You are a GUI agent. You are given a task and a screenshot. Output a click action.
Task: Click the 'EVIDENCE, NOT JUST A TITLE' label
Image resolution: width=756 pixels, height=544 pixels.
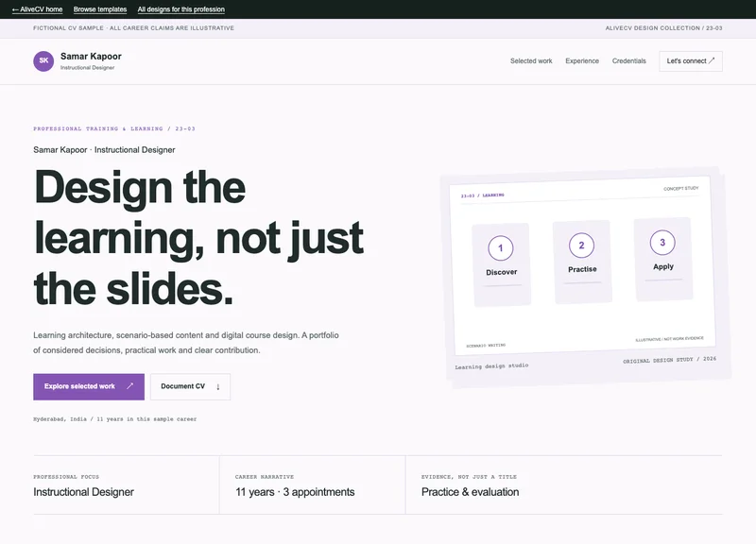click(469, 477)
